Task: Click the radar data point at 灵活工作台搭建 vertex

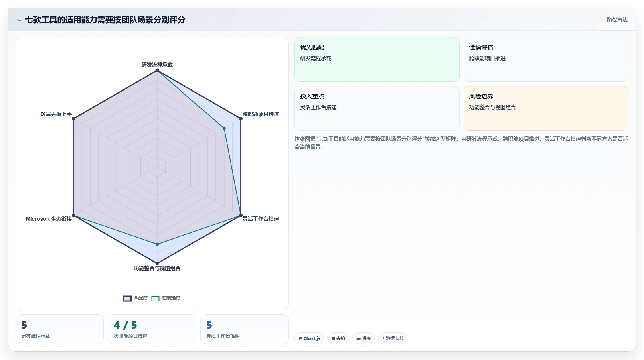Action: point(241,215)
